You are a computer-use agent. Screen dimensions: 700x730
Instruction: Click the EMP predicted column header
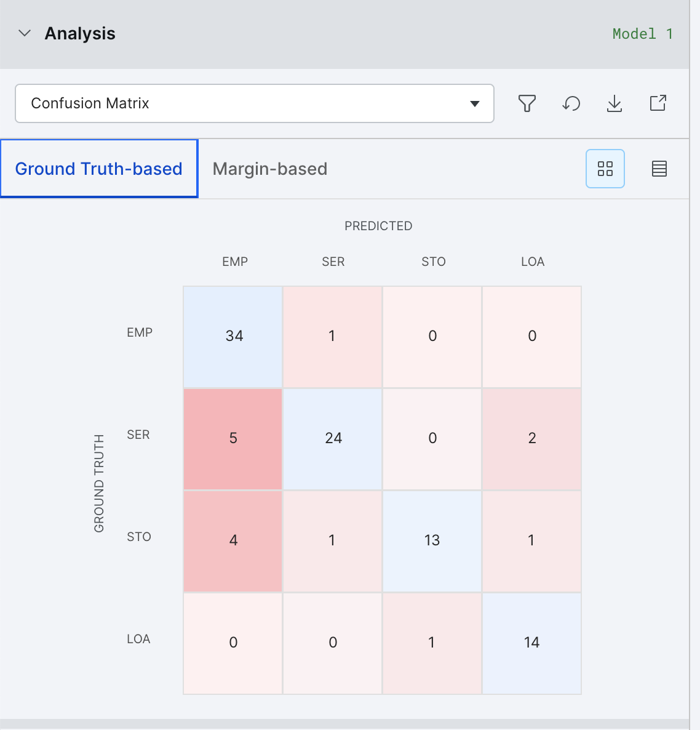(235, 262)
